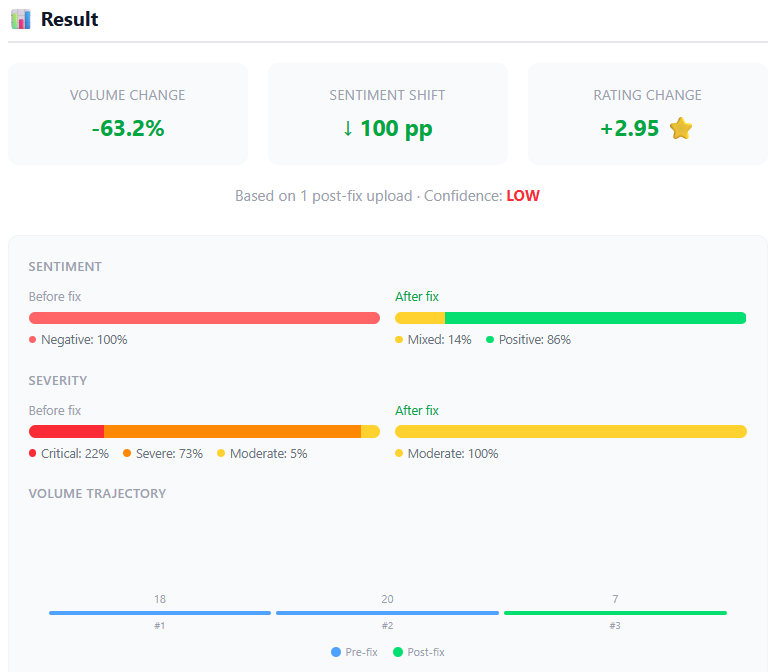Click the Moderate: 5% legend entry
The image size is (772, 672).
(262, 453)
